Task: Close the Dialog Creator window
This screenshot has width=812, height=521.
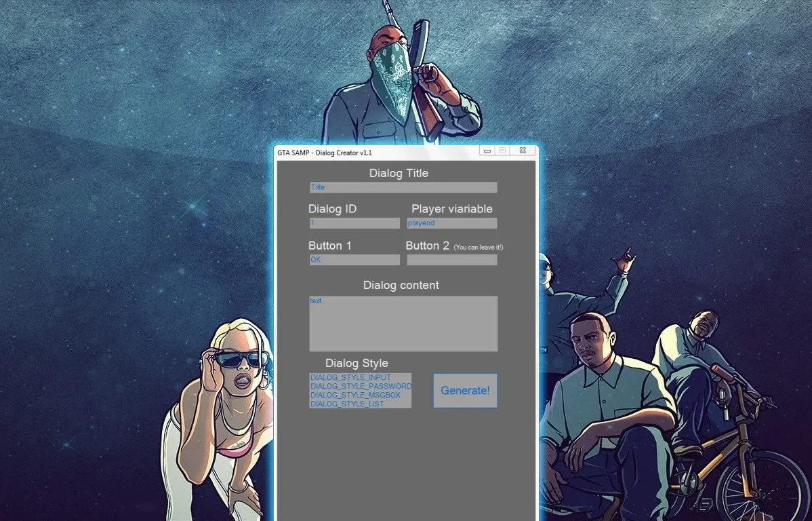Action: point(523,151)
